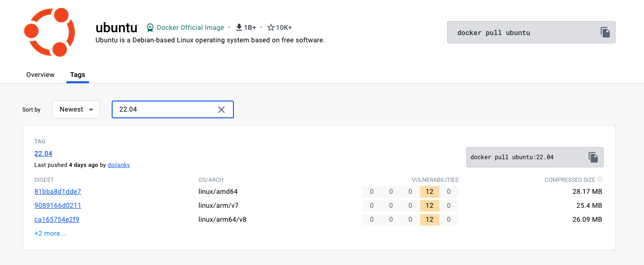Image resolution: width=644 pixels, height=265 pixels.
Task: Click the 12 vulnerabilities cell for linux/arm/v7
Action: (430, 205)
